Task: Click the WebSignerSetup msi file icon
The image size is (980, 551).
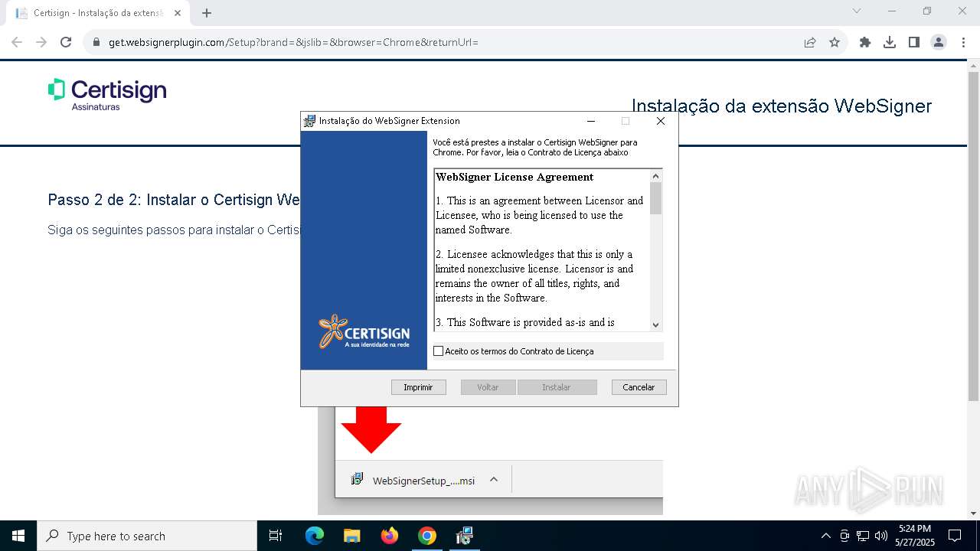Action: tap(357, 480)
